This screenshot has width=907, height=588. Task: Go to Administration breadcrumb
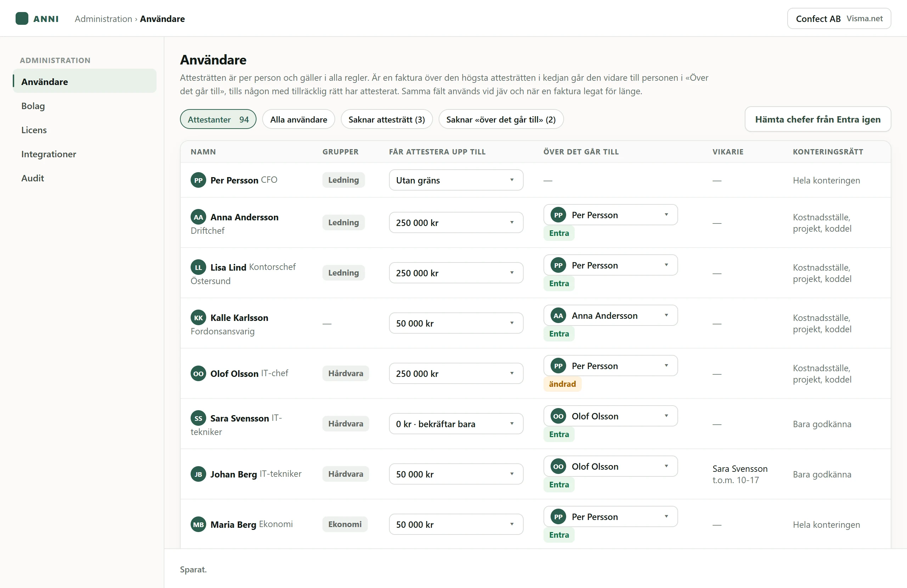point(103,19)
